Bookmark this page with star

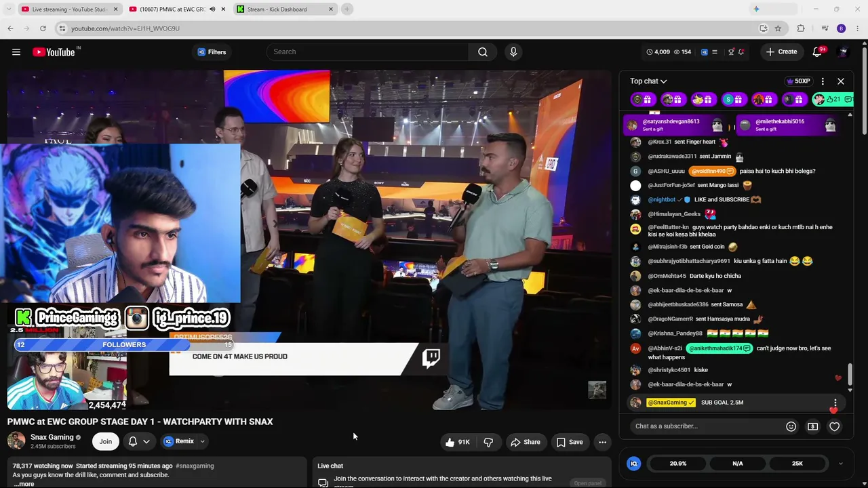tap(778, 28)
